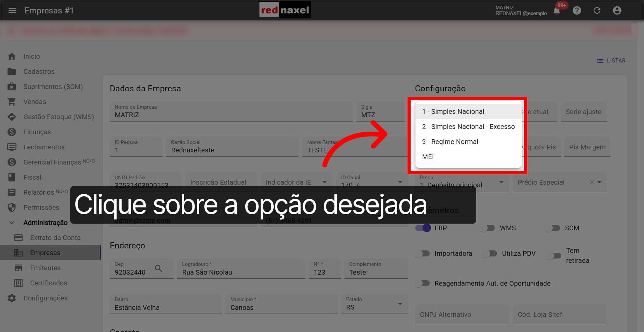Open the Indicador da IE dropdown

coord(324,182)
